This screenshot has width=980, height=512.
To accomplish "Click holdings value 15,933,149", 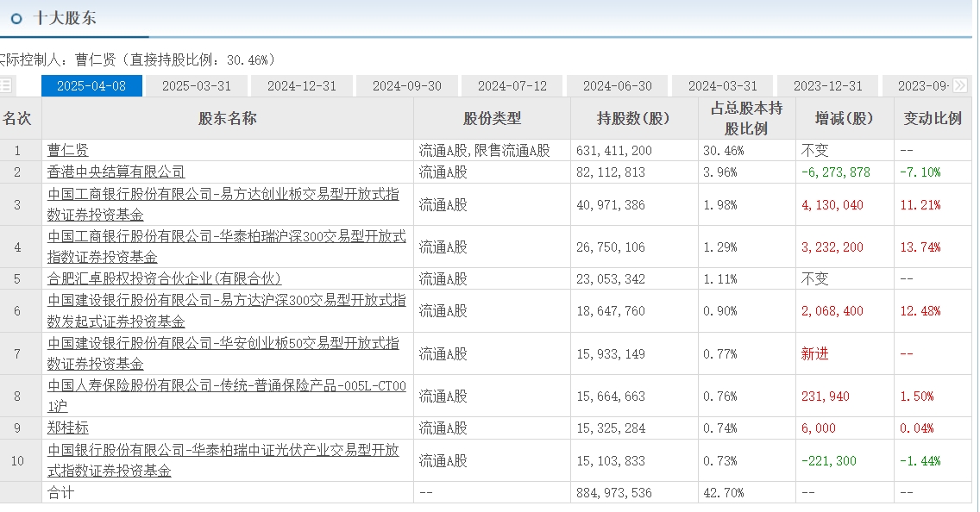I will point(611,354).
